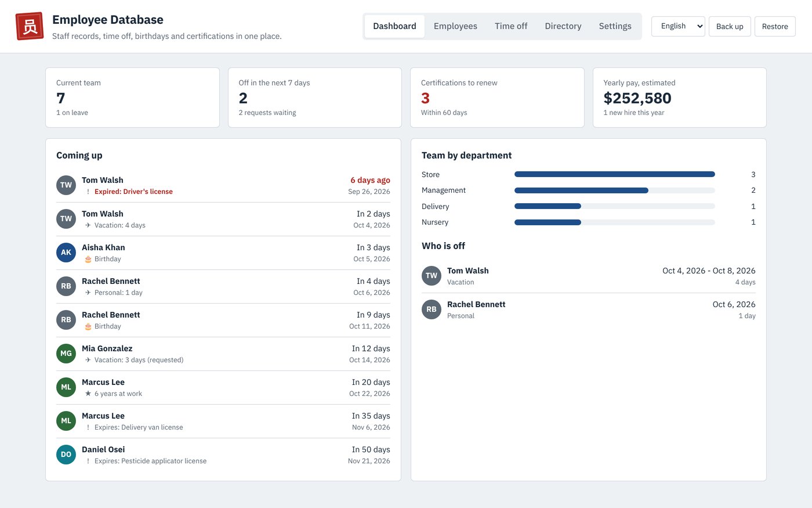
Task: Click 'Expires: Delivery van license' text
Action: (139, 427)
